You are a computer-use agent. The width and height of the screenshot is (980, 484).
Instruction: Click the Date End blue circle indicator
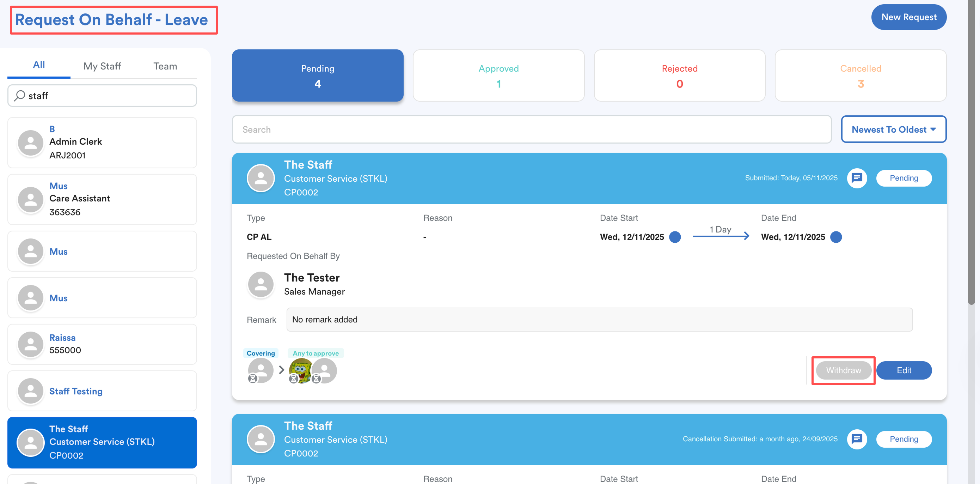point(835,237)
